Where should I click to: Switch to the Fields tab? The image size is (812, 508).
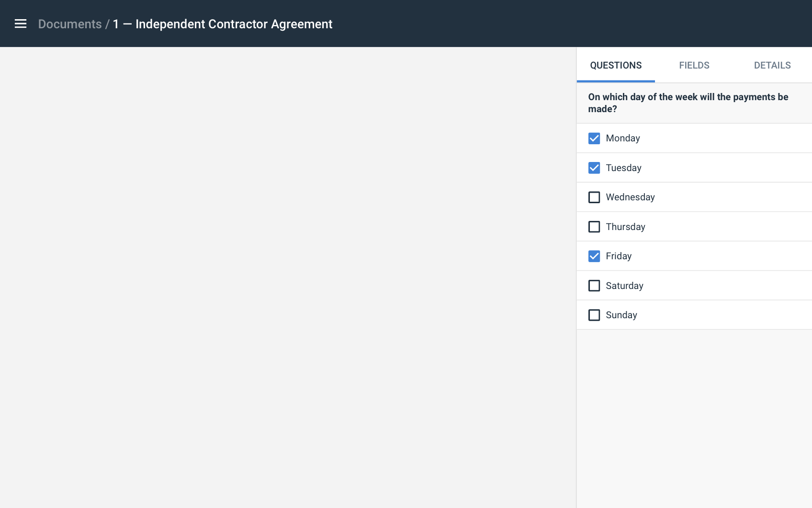[694, 66]
